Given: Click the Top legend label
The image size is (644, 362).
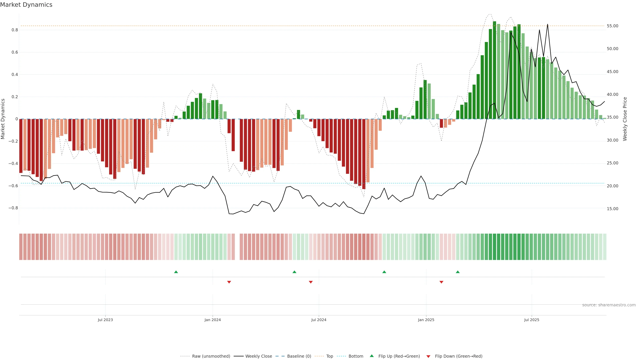Looking at the screenshot, I should 330,356.
